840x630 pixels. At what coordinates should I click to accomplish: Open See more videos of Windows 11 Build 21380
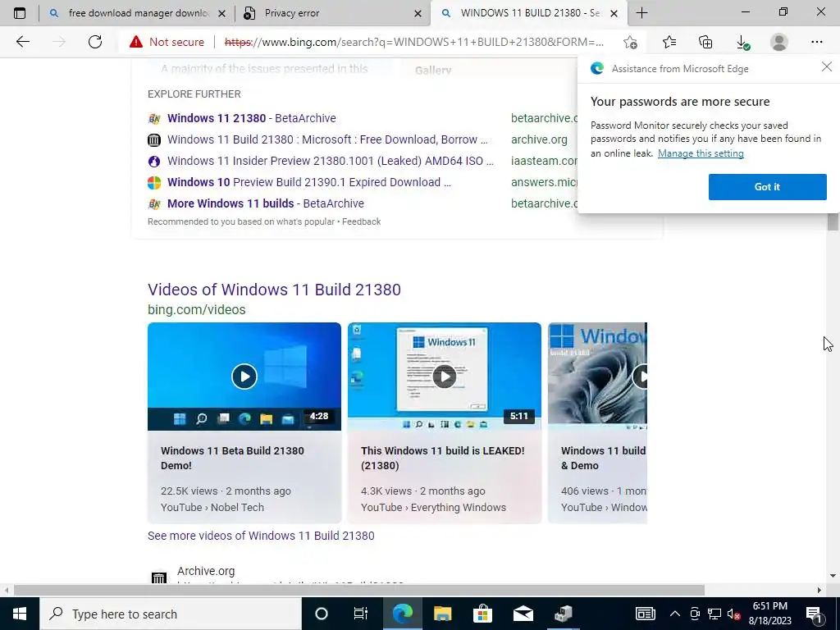(x=261, y=536)
